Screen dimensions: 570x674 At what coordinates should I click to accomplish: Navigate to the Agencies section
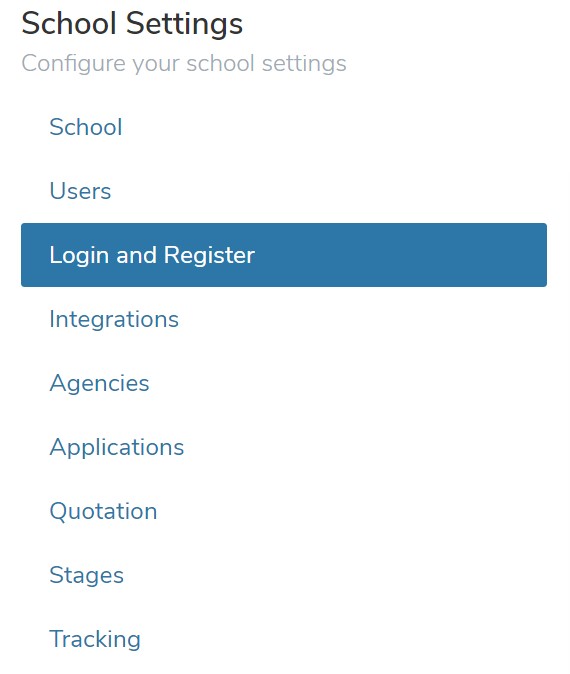pyautogui.click(x=284, y=383)
